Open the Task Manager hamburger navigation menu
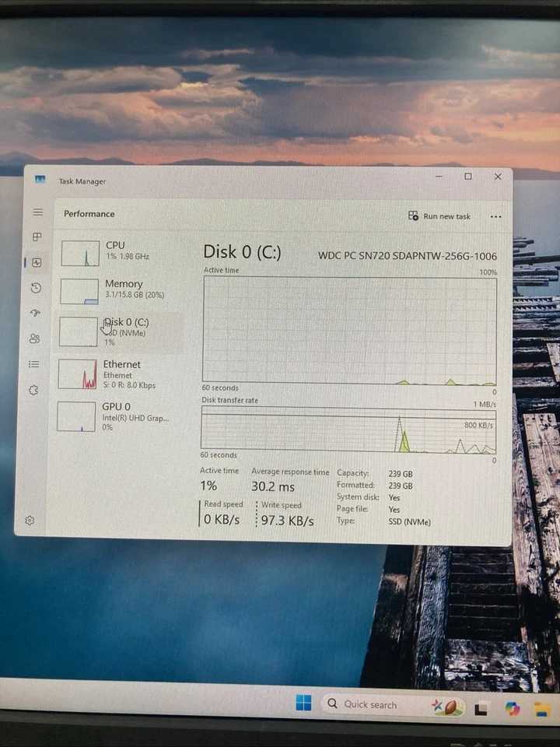The image size is (560, 747). click(38, 212)
